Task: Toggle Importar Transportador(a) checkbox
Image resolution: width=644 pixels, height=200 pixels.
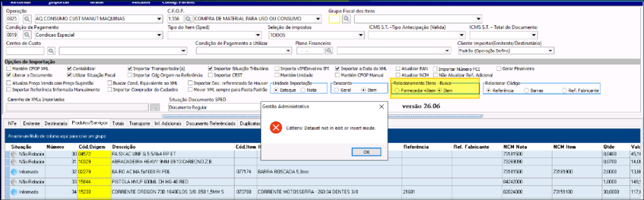Action: (130, 69)
